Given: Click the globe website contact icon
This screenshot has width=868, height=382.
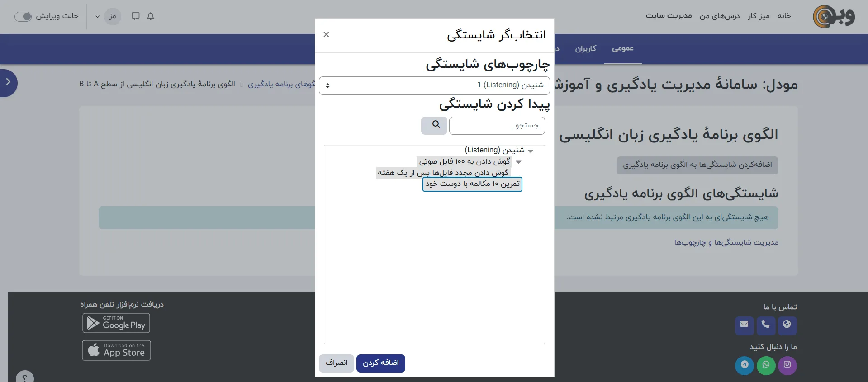Looking at the screenshot, I should [x=787, y=325].
